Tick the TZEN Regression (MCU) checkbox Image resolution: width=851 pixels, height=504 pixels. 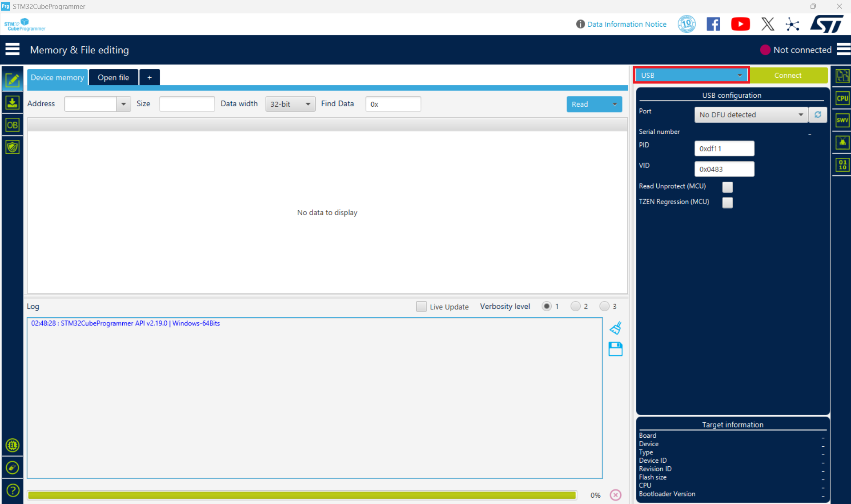727,202
